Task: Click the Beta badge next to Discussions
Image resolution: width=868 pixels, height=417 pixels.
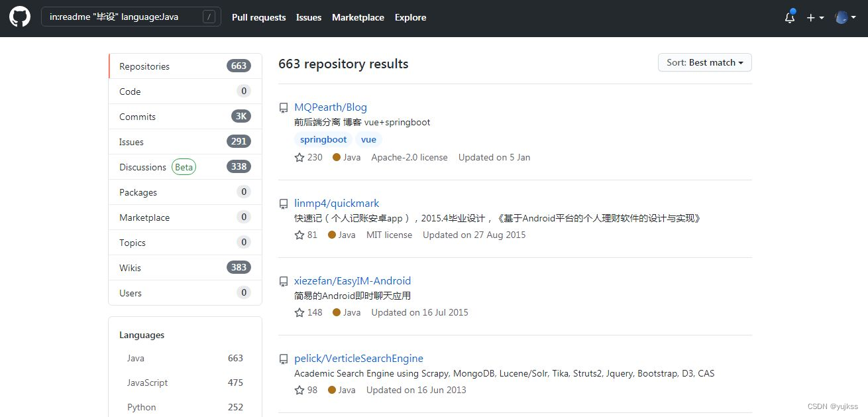Action: (184, 167)
